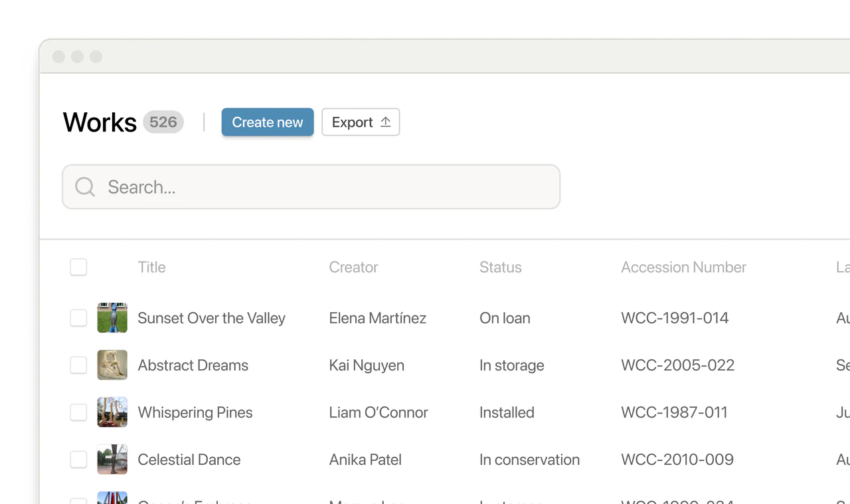Select creator Anika Patel
This screenshot has width=850, height=504.
pos(365,460)
